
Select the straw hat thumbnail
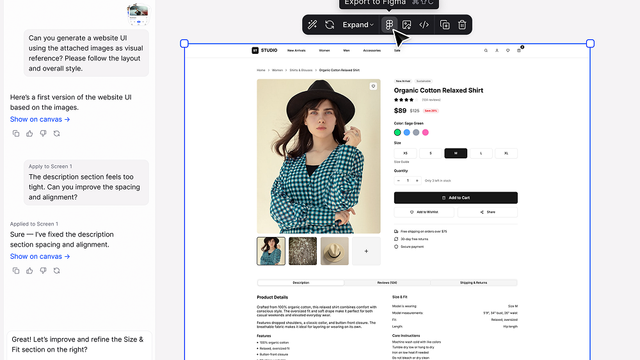[x=335, y=251]
